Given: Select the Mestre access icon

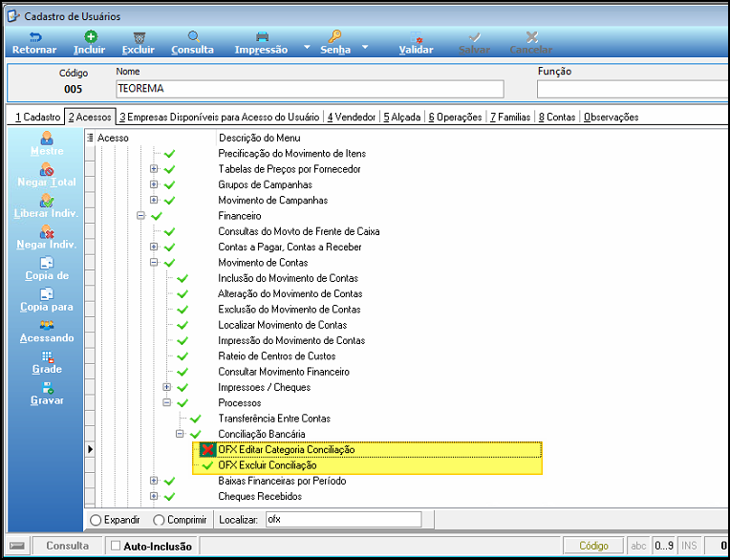Looking at the screenshot, I should coord(47,138).
